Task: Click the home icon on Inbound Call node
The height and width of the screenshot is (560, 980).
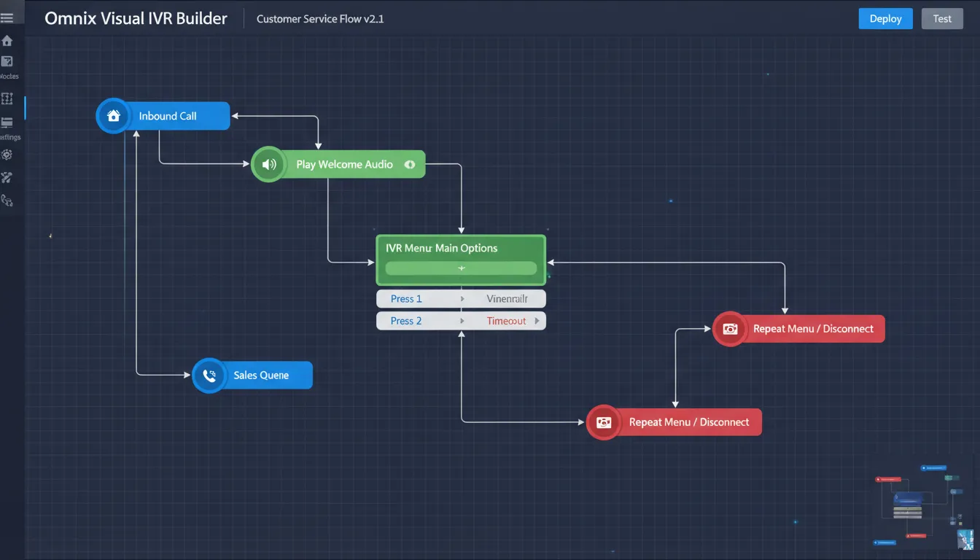Action: tap(113, 116)
